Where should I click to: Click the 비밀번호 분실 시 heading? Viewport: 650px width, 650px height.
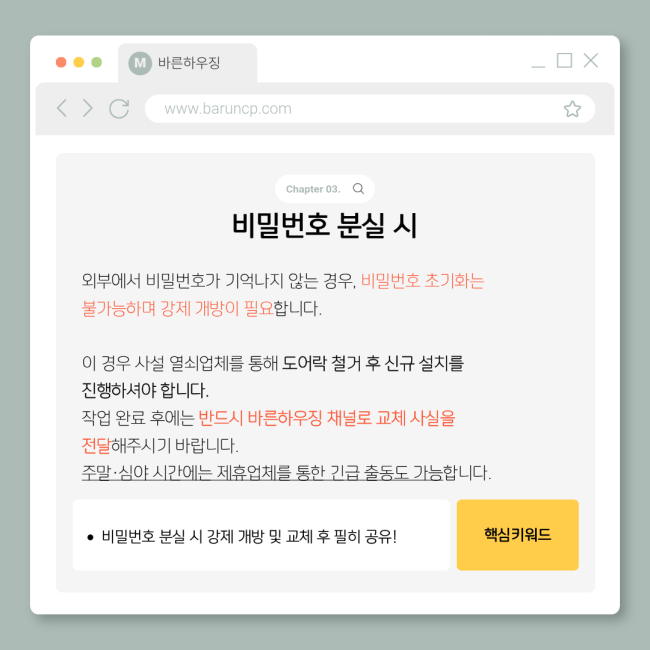pos(325,225)
